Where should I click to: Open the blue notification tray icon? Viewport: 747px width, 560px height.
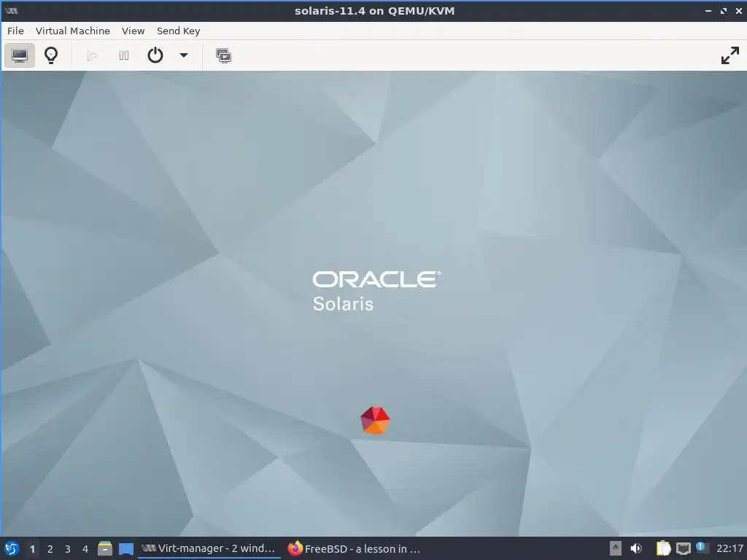(x=701, y=548)
